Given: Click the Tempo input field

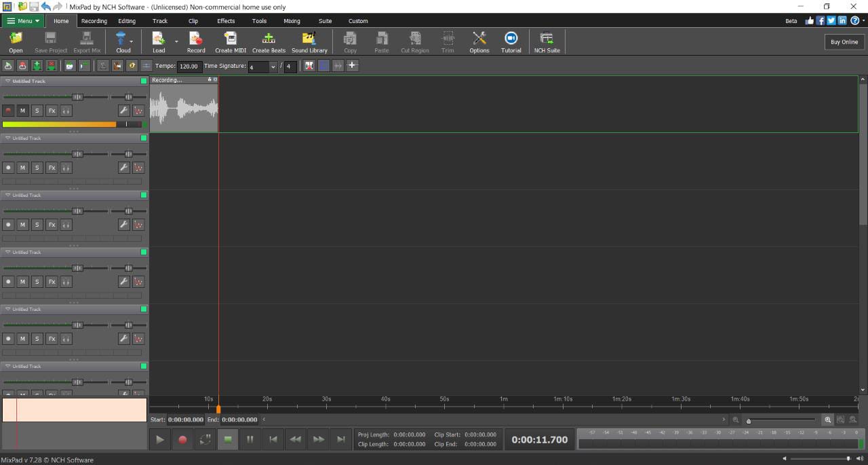Looking at the screenshot, I should tap(189, 67).
